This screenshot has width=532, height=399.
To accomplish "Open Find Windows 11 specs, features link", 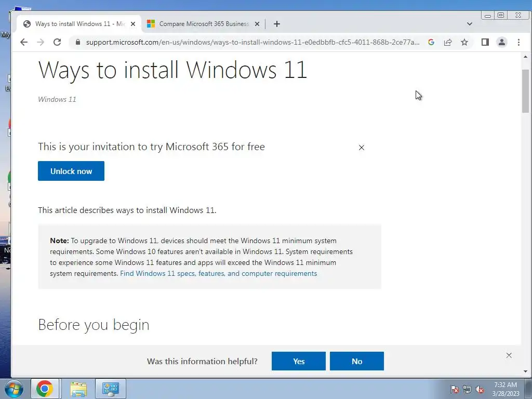I will click(219, 273).
